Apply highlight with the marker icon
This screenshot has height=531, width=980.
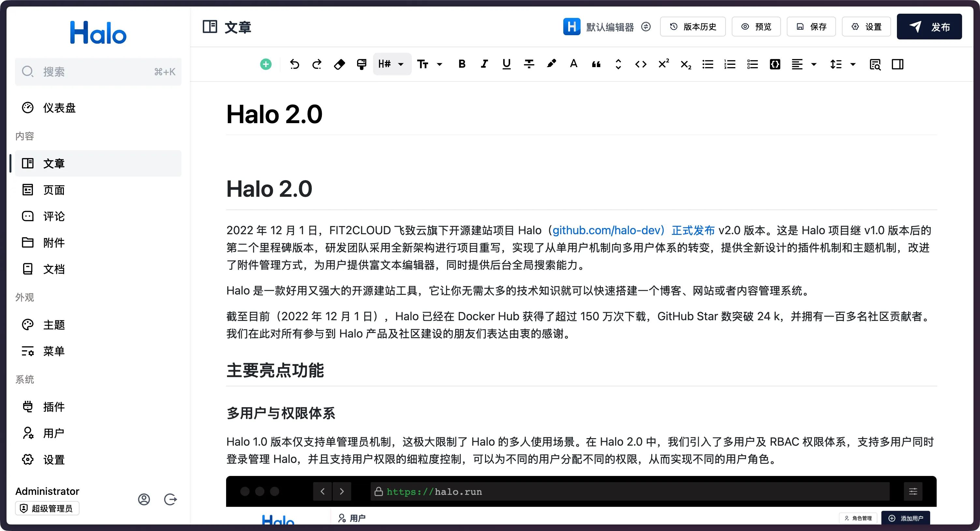pos(551,64)
